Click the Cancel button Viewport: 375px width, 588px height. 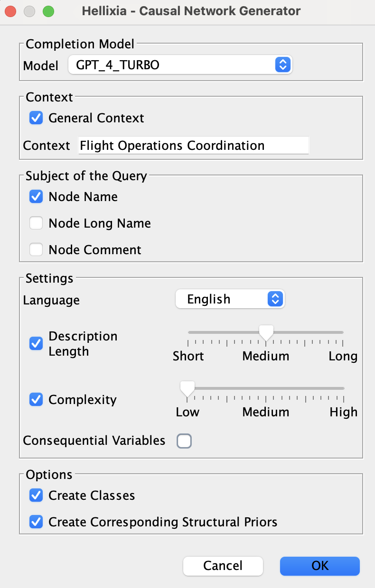pyautogui.click(x=223, y=566)
